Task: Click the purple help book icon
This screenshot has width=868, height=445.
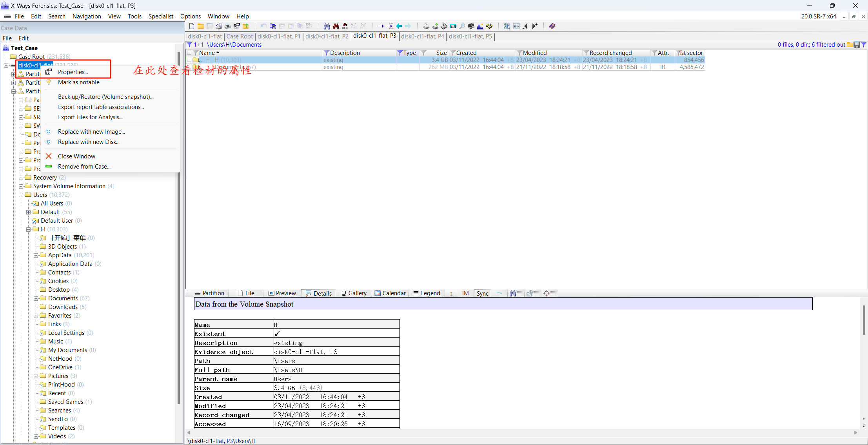Action: pyautogui.click(x=552, y=26)
